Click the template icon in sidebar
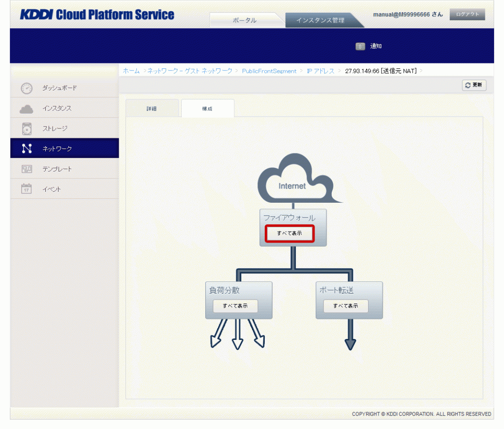Screen dimensions: 504x429 [x=27, y=169]
